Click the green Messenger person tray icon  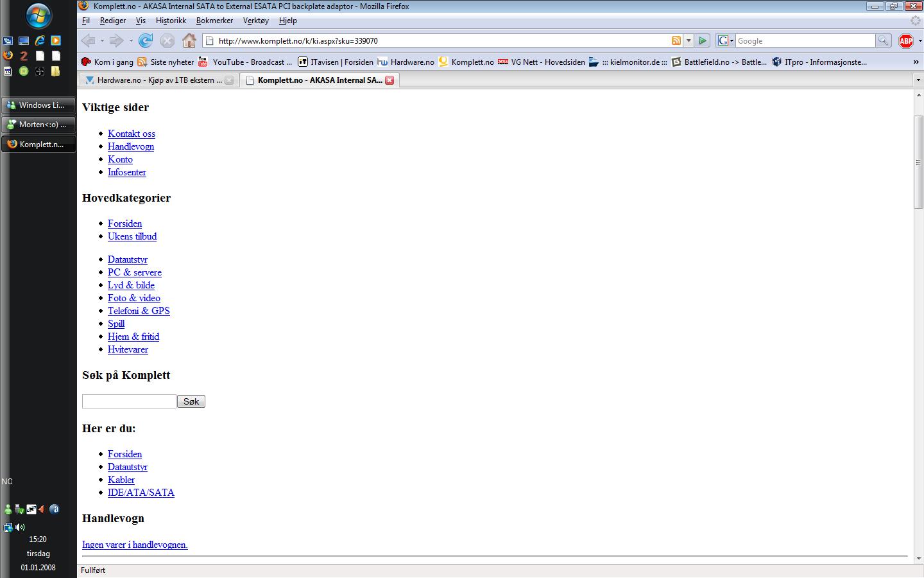pos(8,509)
